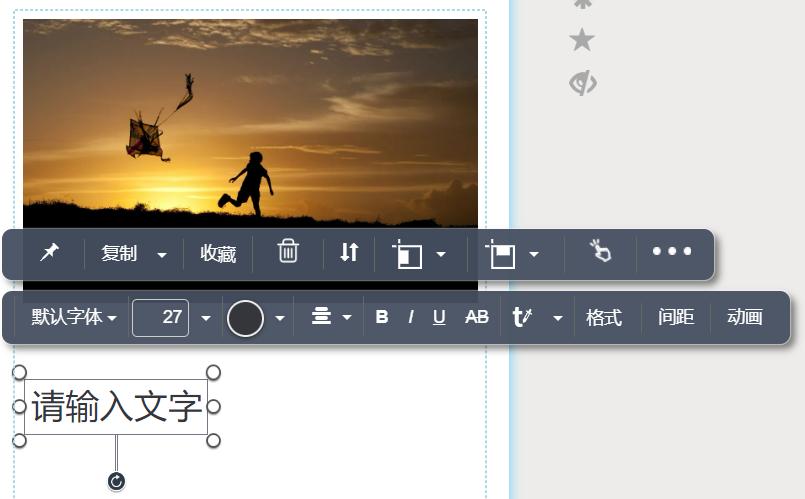The width and height of the screenshot is (805, 499).
Task: Click the left-middle handle of the text box
Action: coord(19,407)
